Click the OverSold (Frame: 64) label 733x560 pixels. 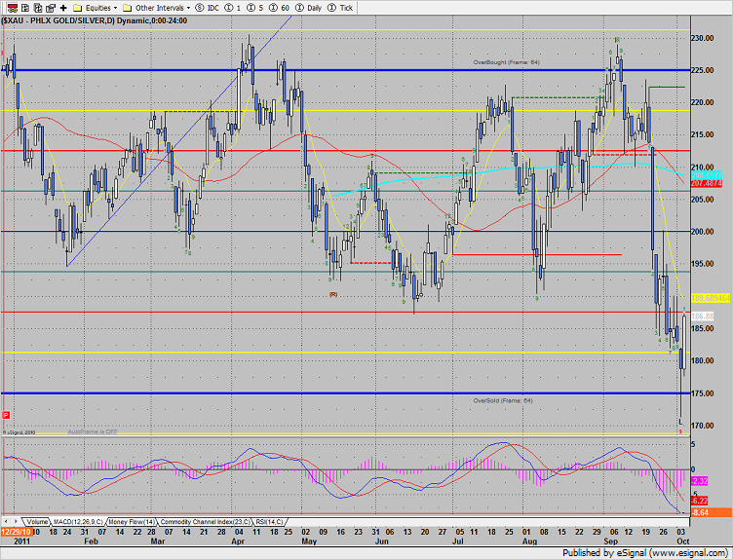pos(503,400)
